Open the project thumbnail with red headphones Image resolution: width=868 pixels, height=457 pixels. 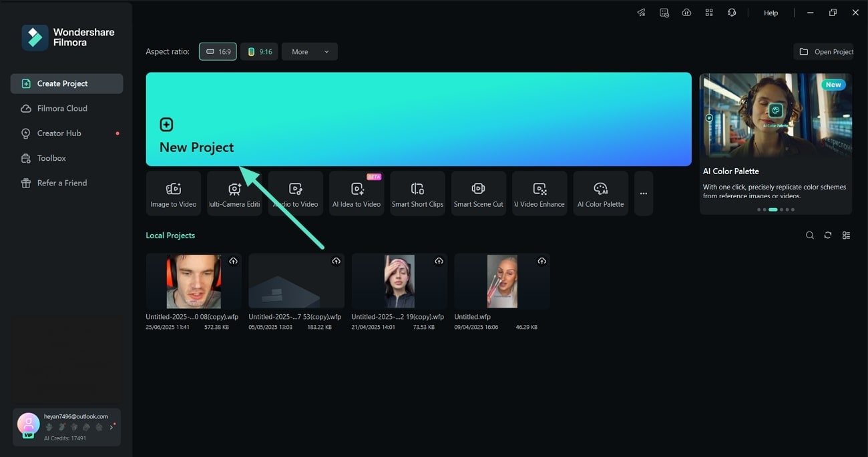pyautogui.click(x=194, y=281)
